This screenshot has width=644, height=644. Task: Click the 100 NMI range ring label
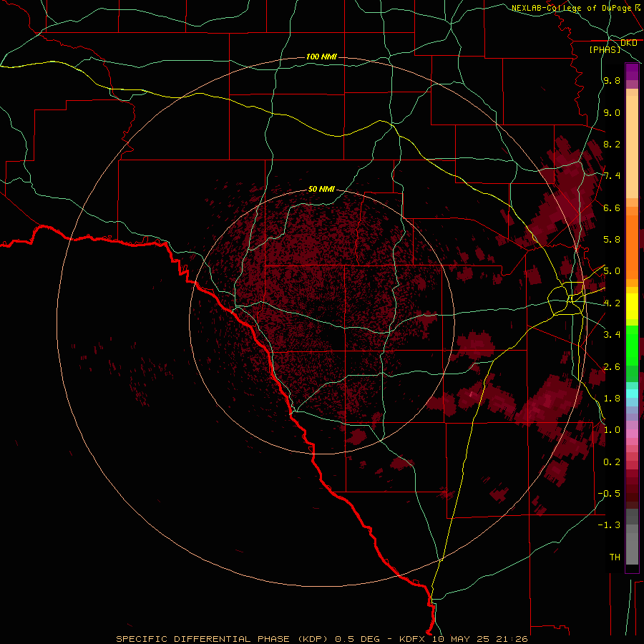click(321, 57)
